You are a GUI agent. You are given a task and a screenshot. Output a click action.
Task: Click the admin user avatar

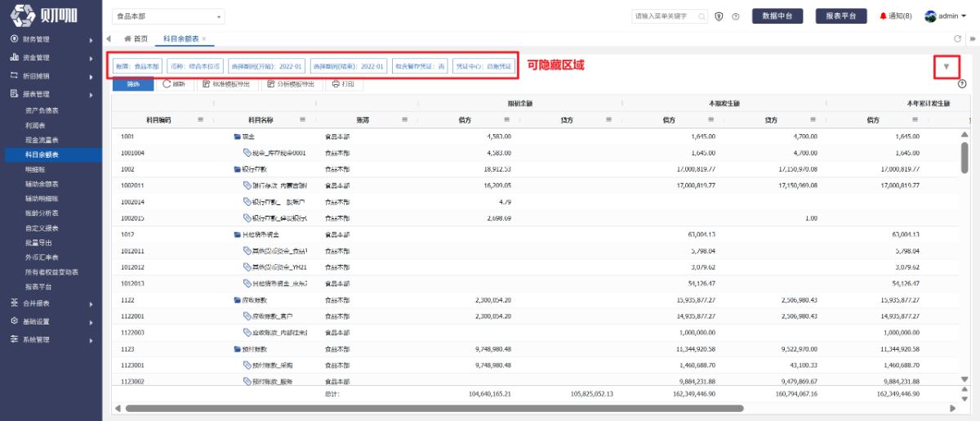930,16
